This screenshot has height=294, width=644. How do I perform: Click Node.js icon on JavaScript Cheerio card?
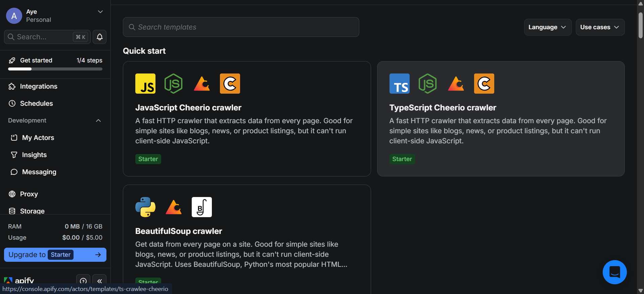coord(174,84)
